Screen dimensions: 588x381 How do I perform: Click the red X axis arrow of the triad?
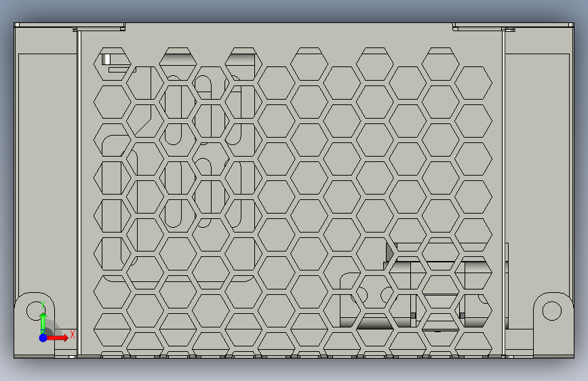(x=58, y=338)
